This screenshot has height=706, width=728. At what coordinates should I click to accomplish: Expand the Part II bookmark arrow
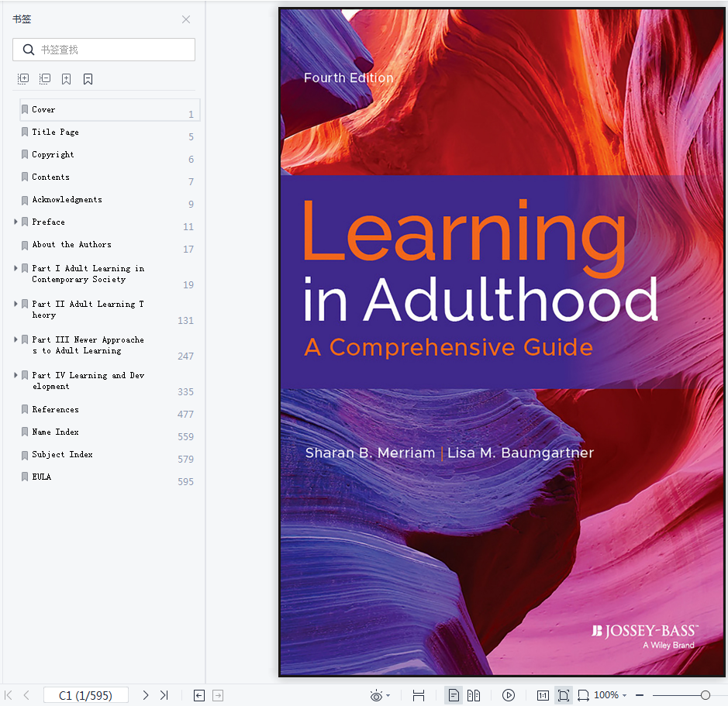pos(16,304)
